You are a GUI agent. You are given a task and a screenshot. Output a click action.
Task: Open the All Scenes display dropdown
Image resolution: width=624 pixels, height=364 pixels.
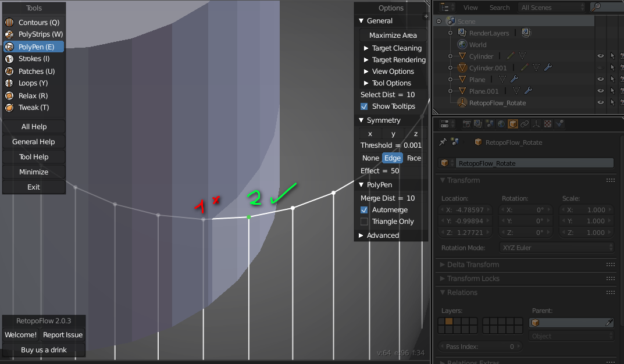pyautogui.click(x=552, y=7)
